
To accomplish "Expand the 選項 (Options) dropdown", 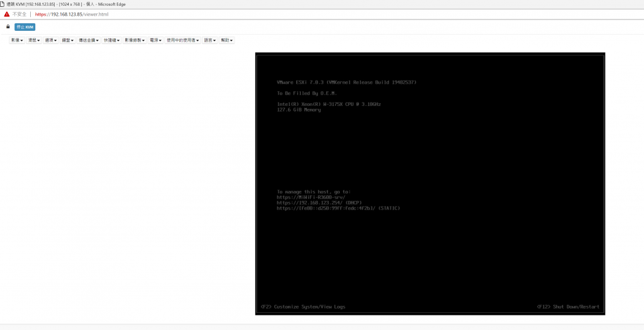I will pyautogui.click(x=51, y=40).
